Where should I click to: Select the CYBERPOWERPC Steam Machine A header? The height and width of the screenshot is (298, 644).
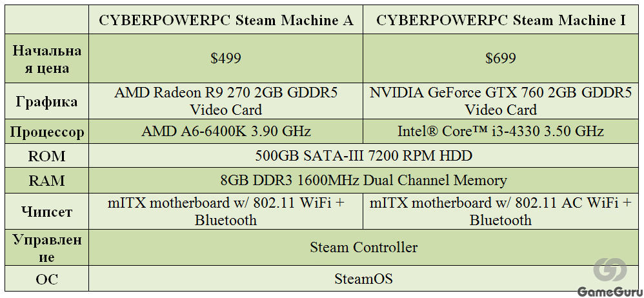tap(226, 20)
